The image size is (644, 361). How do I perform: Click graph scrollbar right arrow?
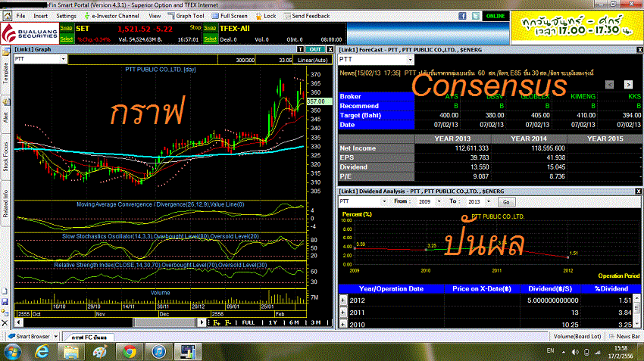202,322
